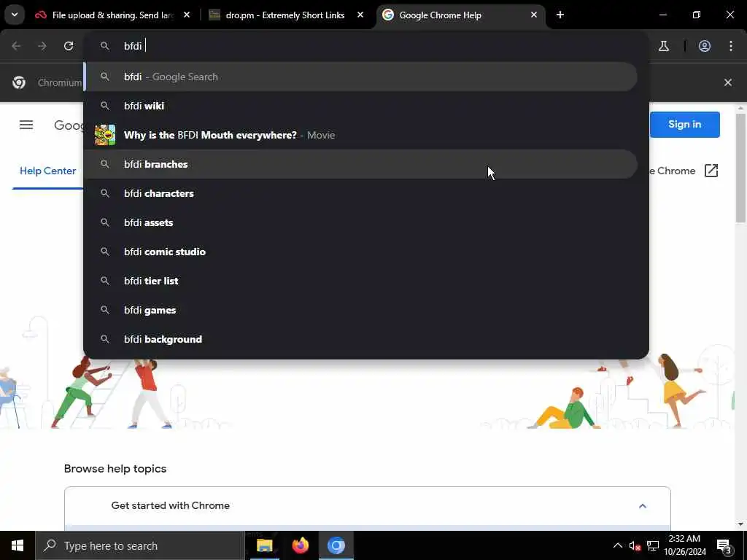This screenshot has height=560, width=747.
Task: Open Firefox from the taskbar
Action: (x=300, y=545)
